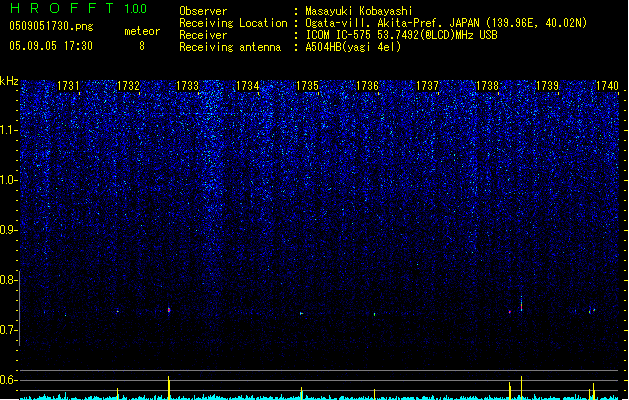The height and width of the screenshot is (400, 629).
Task: Select the 0509051730.png file name text
Action: click(x=51, y=26)
